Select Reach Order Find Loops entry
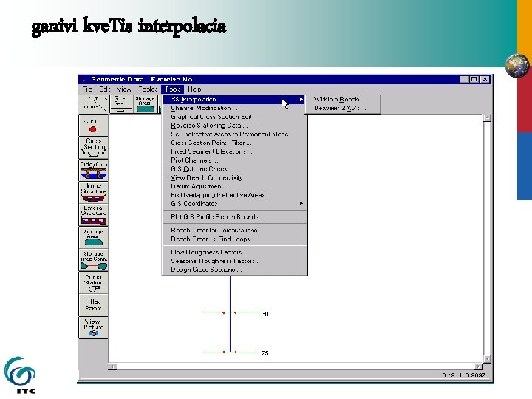This screenshot has height=399, width=532. pos(234,239)
